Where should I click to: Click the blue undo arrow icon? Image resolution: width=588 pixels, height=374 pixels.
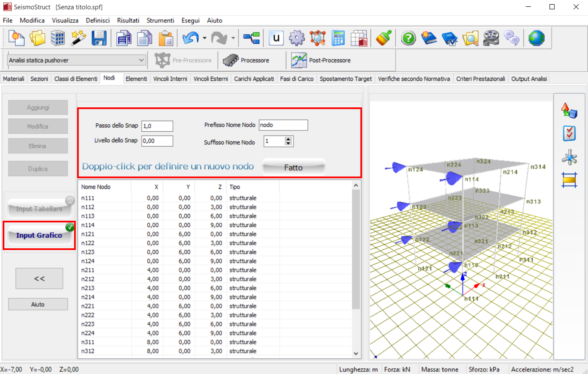tap(191, 38)
